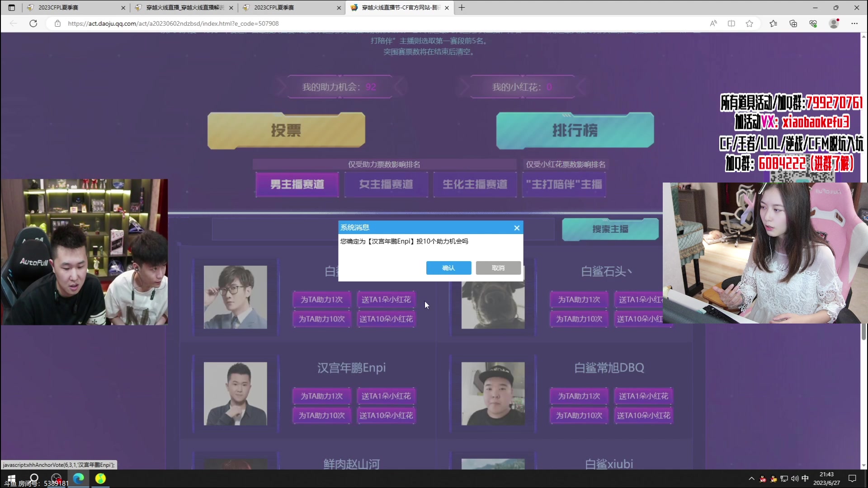868x488 pixels.
Task: Click 为TA助力10次 for 白鲨常旭DBQ
Action: [579, 415]
